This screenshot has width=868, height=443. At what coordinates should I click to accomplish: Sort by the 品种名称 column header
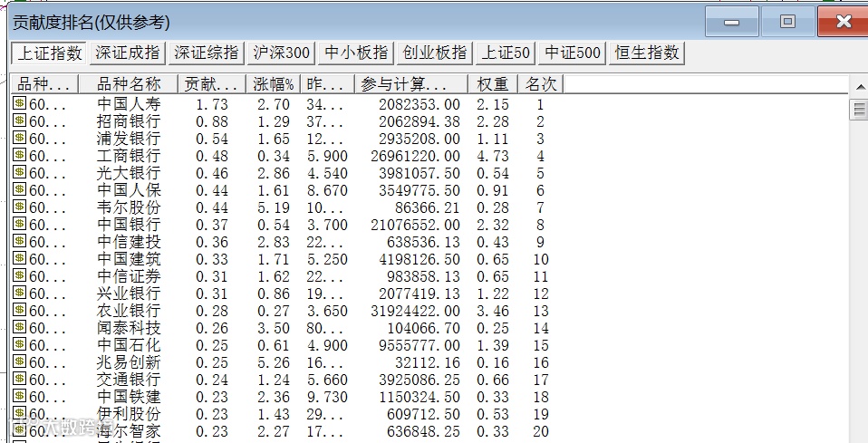129,84
